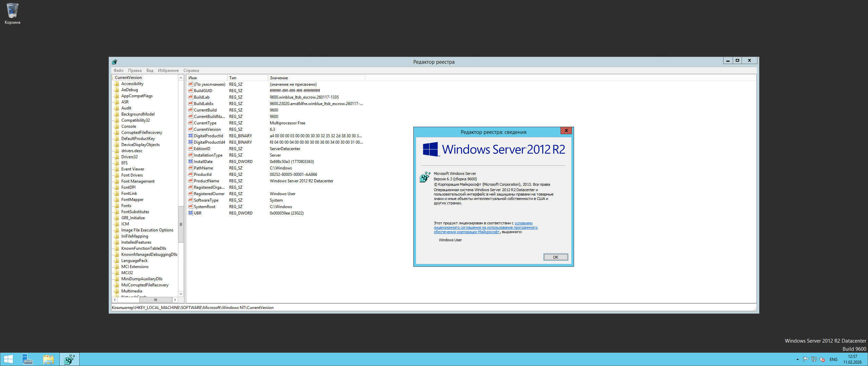The width and height of the screenshot is (868, 366).
Task: Click the Registry Editor taskbar icon
Action: tap(70, 359)
